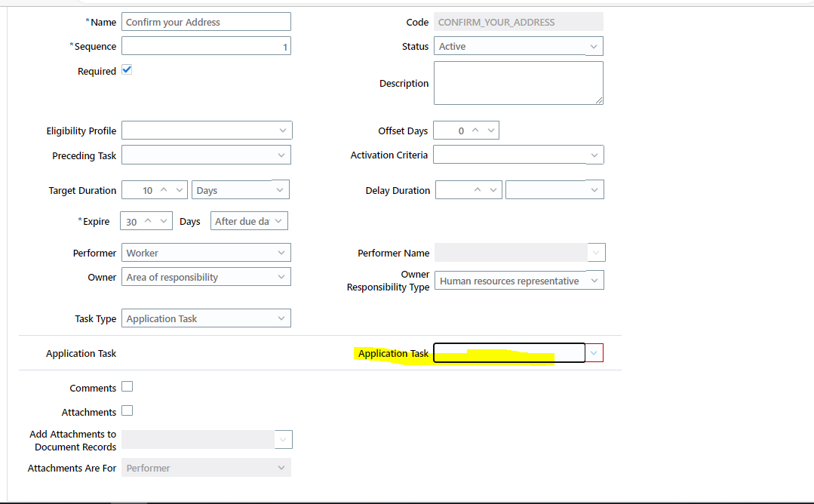
Task: Click the Code field CONFIRM_YOUR_ADDRESS
Action: pos(518,22)
